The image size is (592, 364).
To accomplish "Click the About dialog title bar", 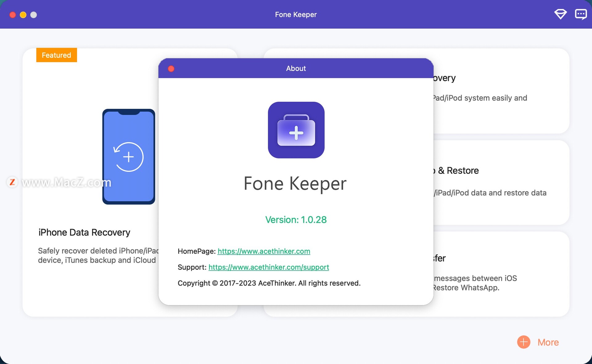I will [x=296, y=68].
